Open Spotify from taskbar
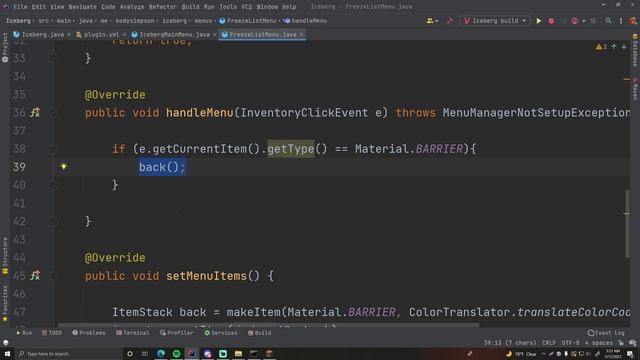This screenshot has height=360, width=640. coord(176,353)
